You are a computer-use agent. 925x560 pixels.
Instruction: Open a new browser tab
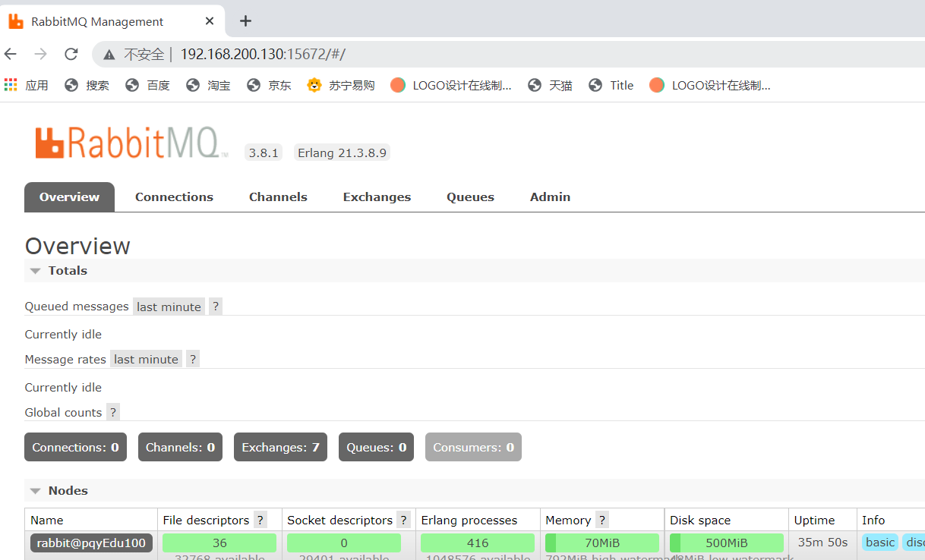click(245, 21)
